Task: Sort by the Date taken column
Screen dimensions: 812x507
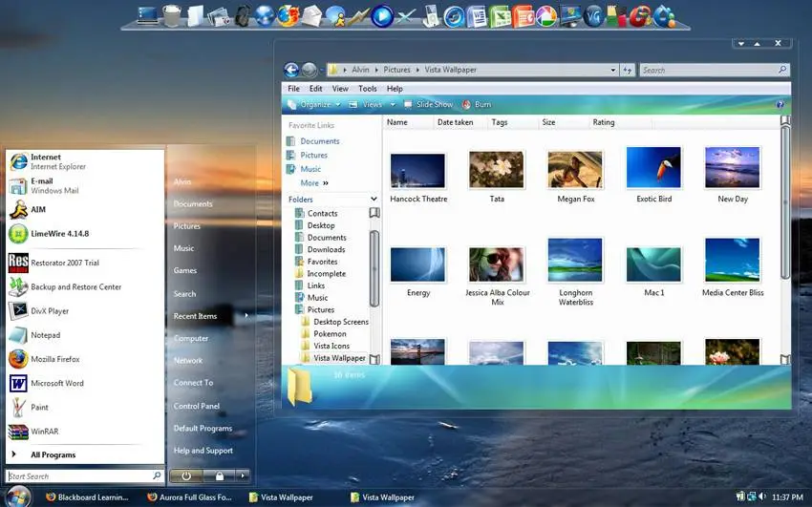Action: (x=455, y=122)
